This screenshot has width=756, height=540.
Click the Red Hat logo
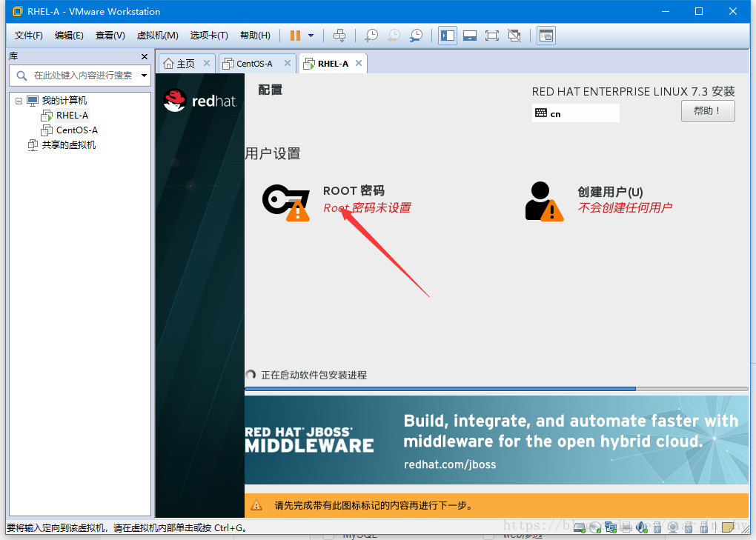click(x=200, y=100)
